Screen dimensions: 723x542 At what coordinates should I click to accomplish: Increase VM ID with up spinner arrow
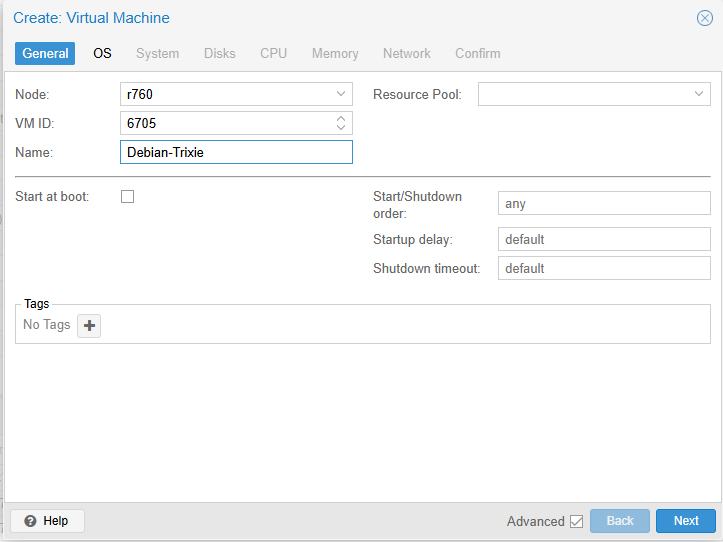click(341, 118)
